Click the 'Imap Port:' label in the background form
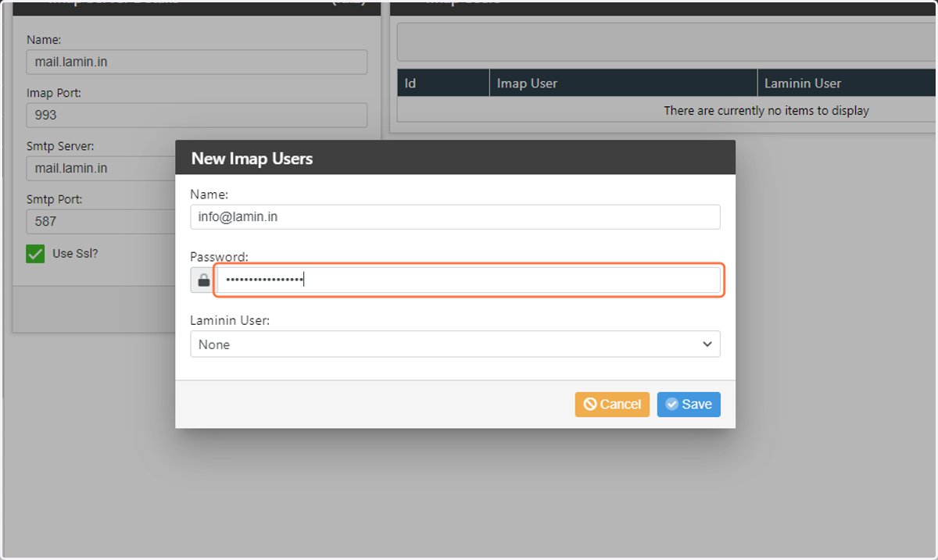 coord(54,93)
